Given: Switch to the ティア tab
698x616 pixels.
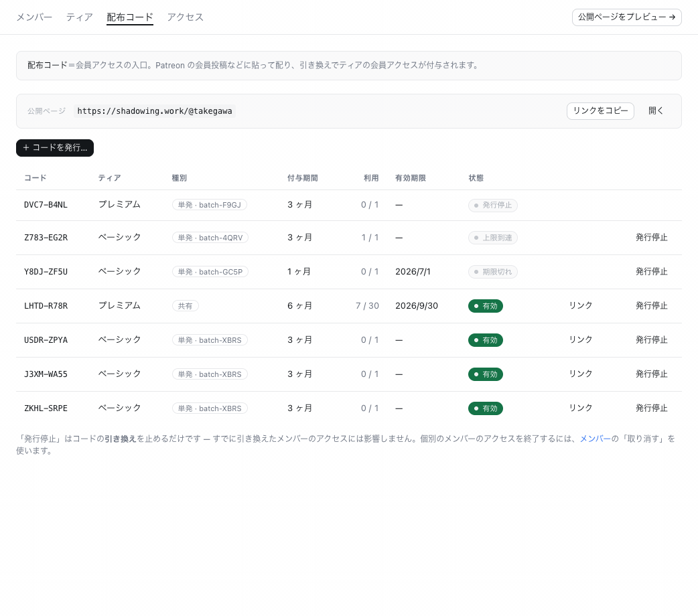Looking at the screenshot, I should coord(79,17).
